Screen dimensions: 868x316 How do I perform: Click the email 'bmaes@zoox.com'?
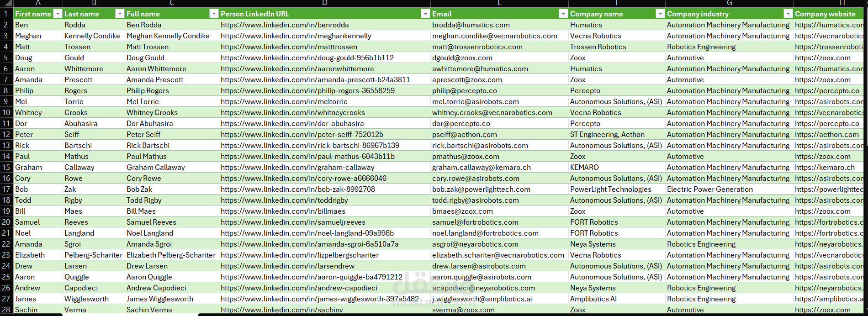[499, 211]
